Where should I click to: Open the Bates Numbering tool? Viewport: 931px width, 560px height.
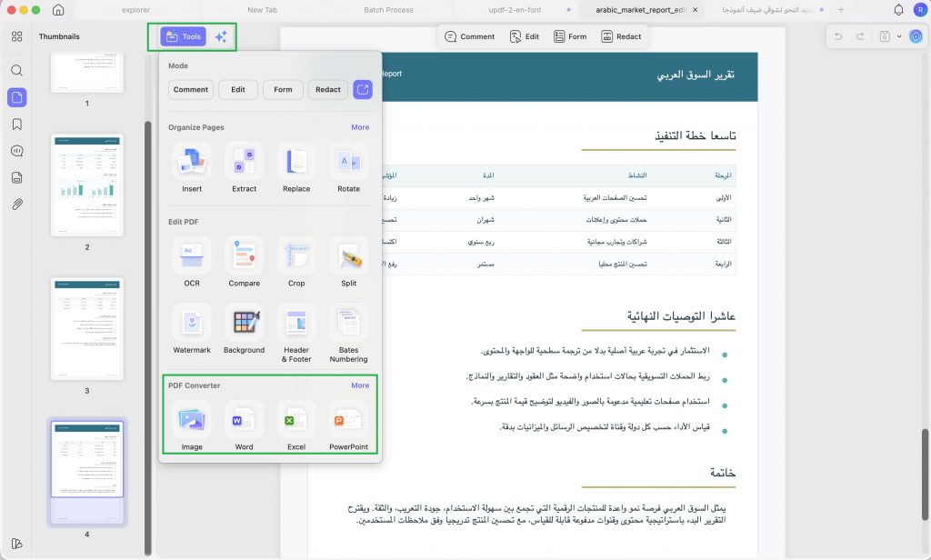348,334
